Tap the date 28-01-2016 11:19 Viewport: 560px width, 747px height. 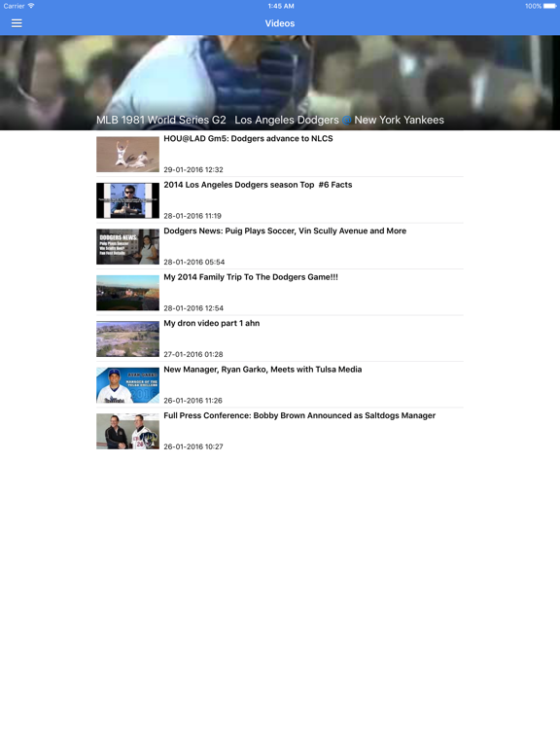pos(192,216)
